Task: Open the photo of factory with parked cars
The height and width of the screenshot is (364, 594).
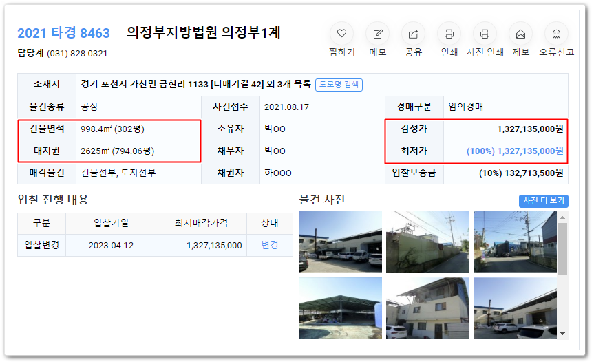Action: coord(340,242)
